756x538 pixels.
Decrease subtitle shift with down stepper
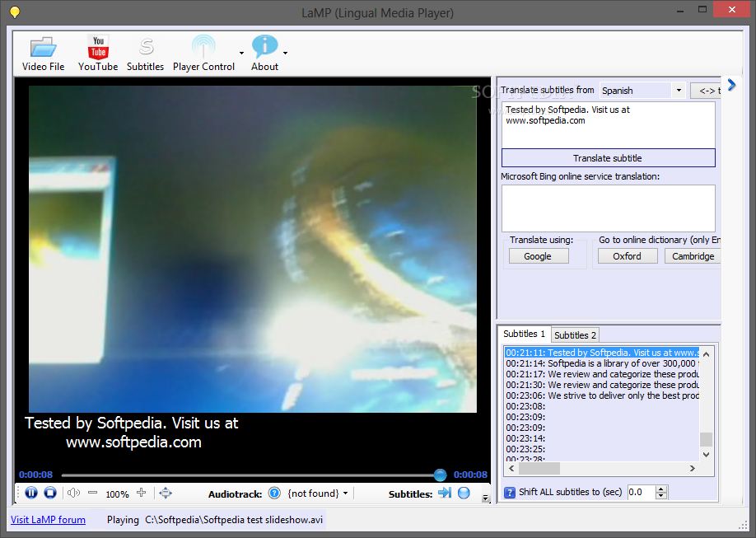tap(661, 495)
